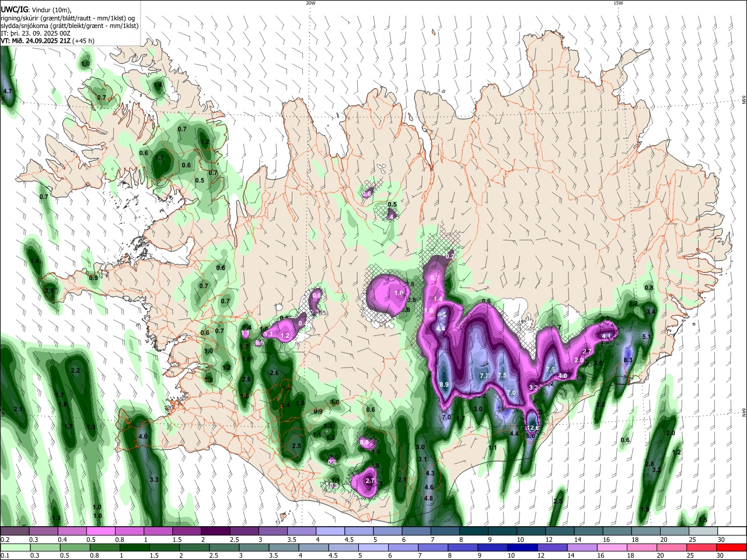Click the 7.5 precipitation value
The height and width of the screenshot is (560, 747).
point(502,376)
